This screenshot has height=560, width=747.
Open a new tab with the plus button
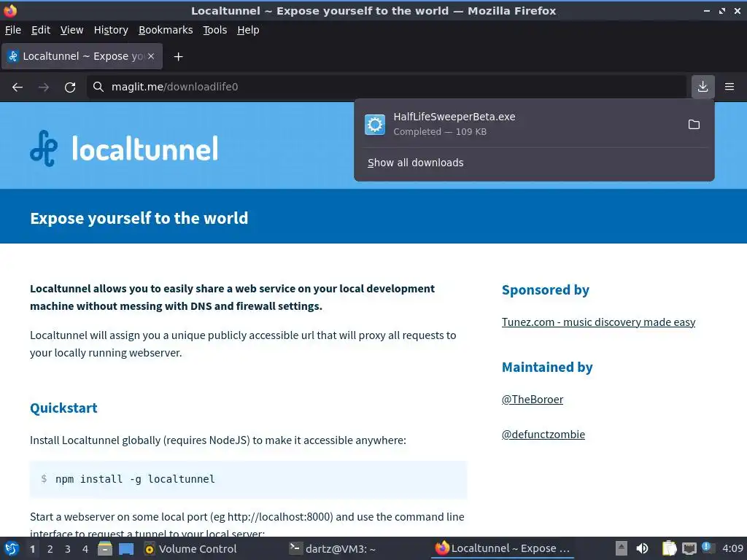tap(178, 57)
